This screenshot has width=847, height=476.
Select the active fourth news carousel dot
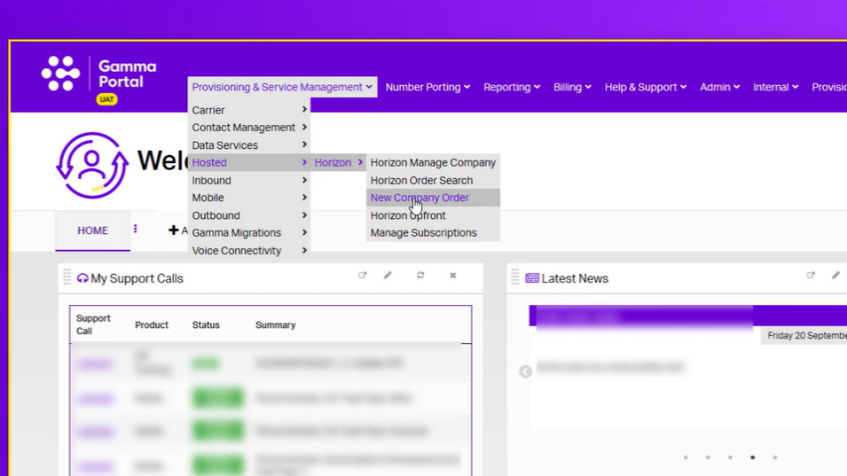coord(752,458)
